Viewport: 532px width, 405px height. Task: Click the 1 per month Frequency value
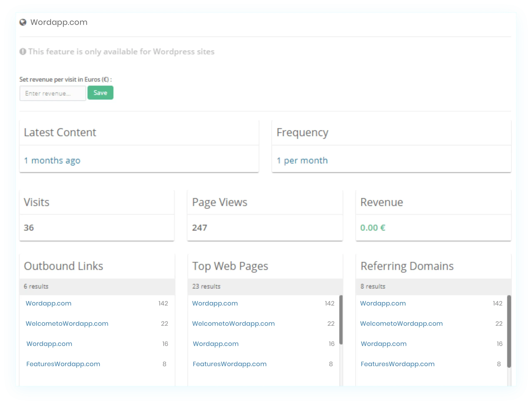(x=302, y=161)
